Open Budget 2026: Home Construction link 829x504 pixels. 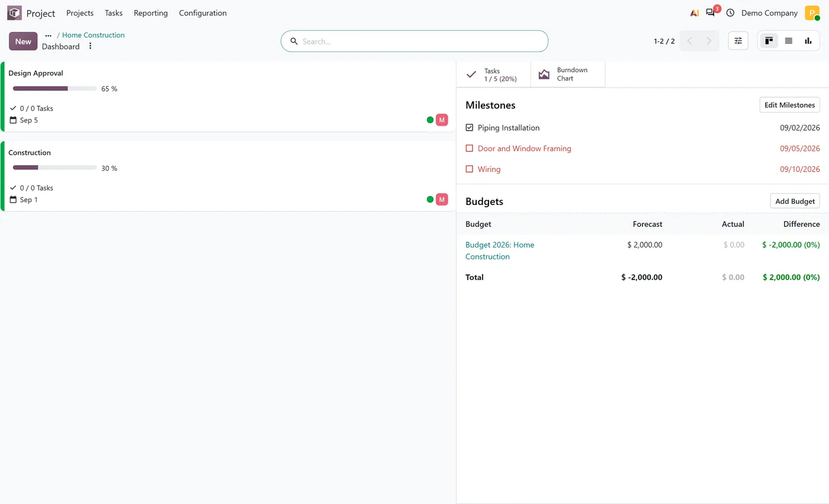(500, 251)
